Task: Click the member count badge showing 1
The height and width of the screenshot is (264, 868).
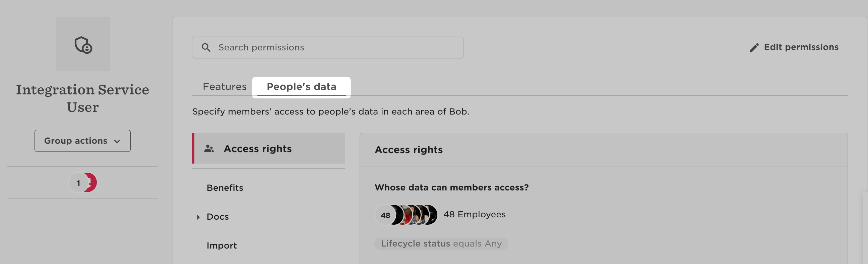Action: click(78, 183)
